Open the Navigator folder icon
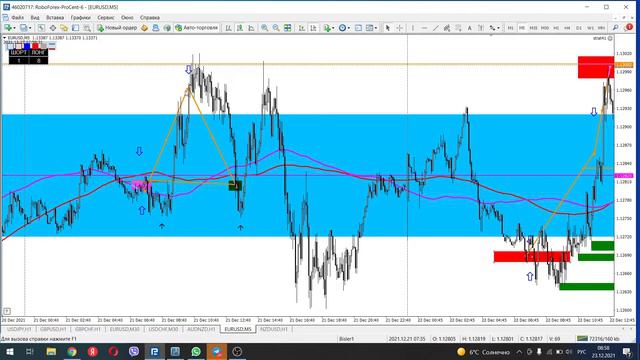The height and width of the screenshot is (360, 640). [64, 28]
